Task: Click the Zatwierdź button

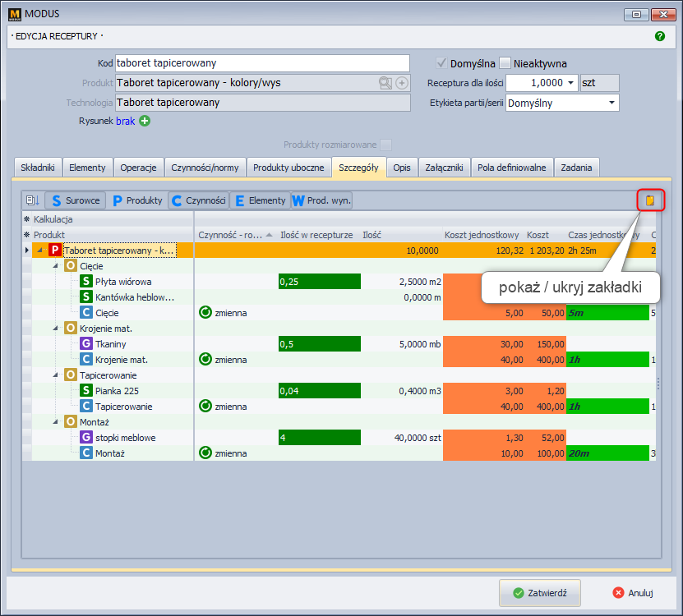Action: click(x=540, y=592)
